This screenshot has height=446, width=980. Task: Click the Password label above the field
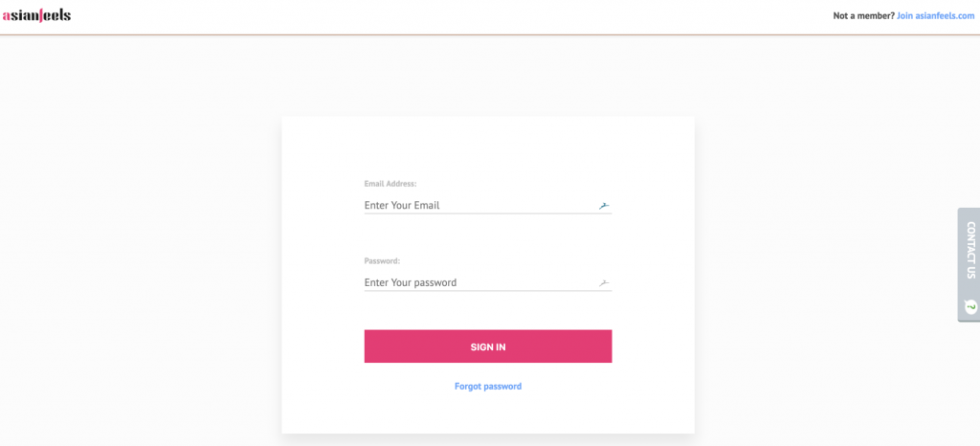pos(382,261)
